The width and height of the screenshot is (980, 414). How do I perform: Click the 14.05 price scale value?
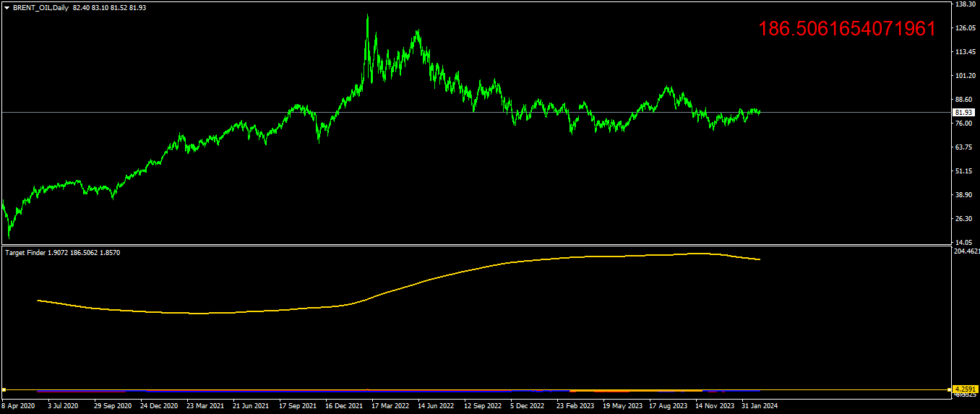(x=964, y=242)
